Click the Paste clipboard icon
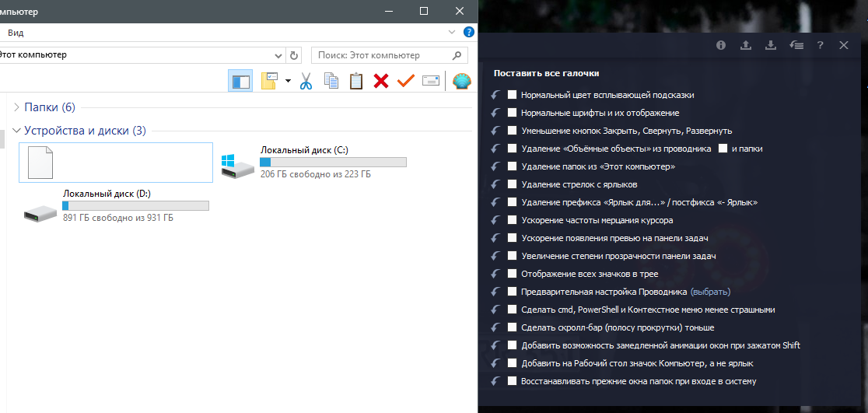 pyautogui.click(x=356, y=81)
